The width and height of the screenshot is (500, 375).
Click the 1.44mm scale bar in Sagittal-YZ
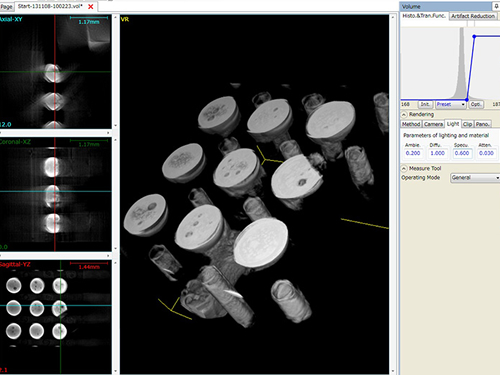coord(89,265)
